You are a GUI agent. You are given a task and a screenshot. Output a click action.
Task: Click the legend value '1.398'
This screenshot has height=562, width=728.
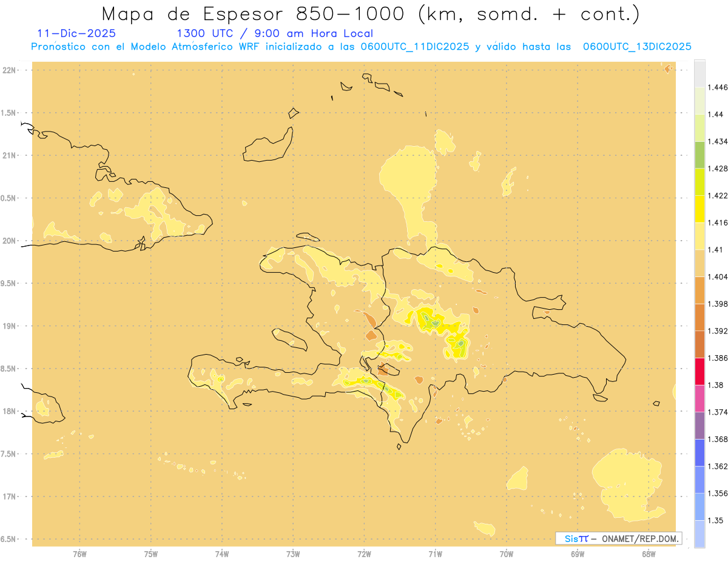coord(718,304)
